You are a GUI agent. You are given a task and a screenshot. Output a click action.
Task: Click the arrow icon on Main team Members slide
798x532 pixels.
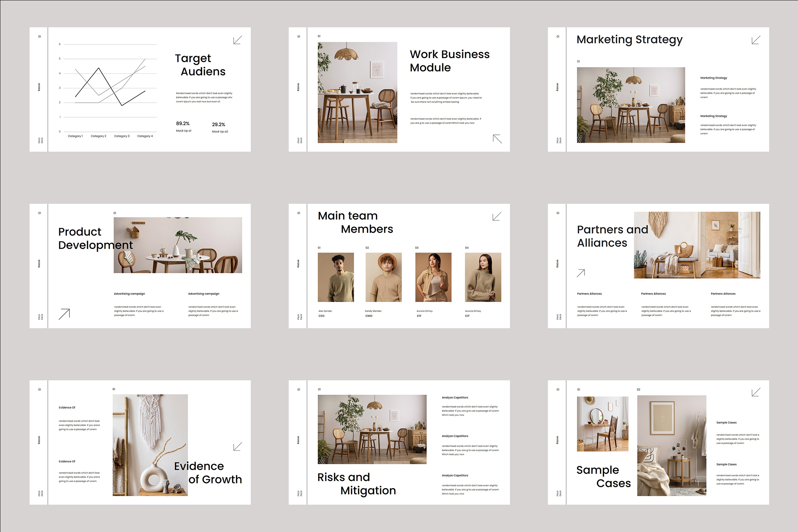click(x=496, y=216)
